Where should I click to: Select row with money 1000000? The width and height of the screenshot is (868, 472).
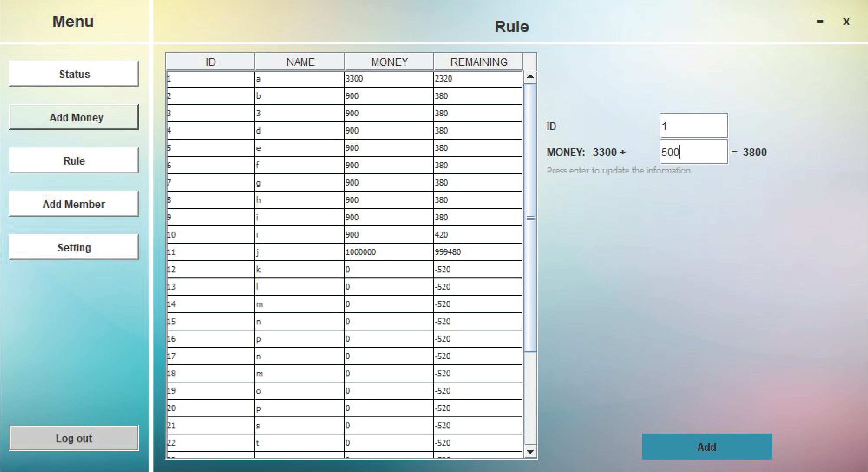tap(361, 252)
